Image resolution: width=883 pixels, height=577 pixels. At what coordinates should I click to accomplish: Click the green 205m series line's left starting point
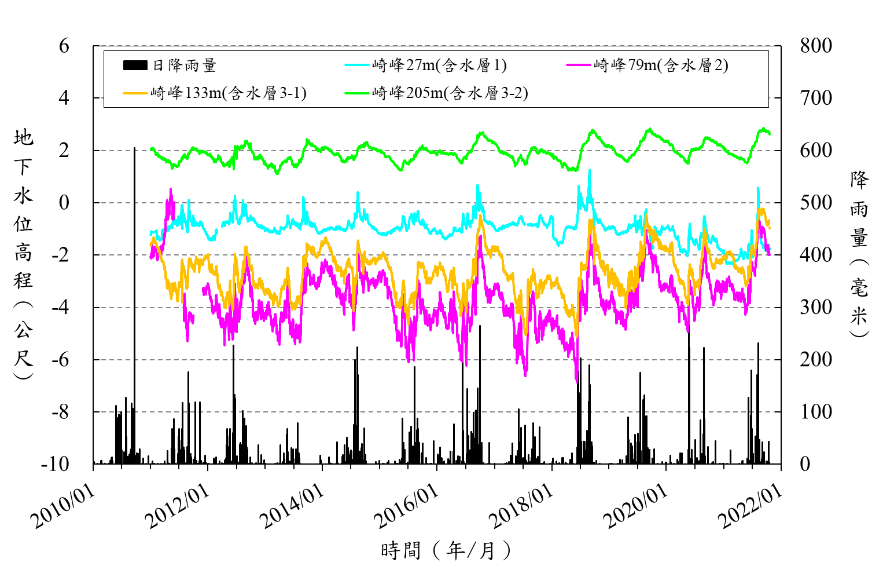[x=152, y=148]
